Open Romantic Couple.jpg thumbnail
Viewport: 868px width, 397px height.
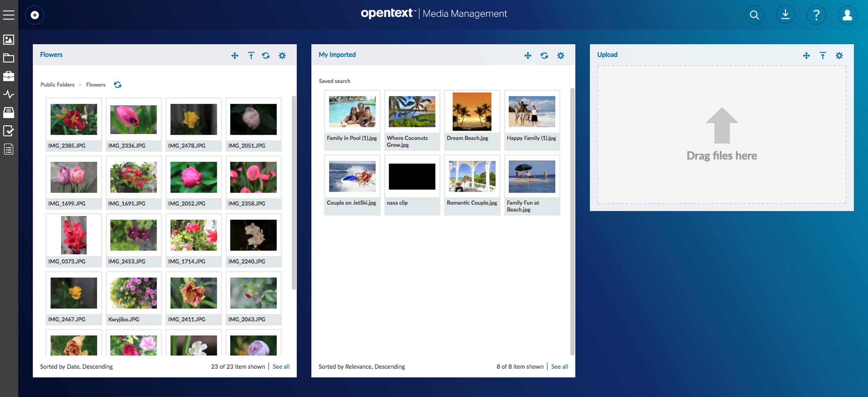pyautogui.click(x=472, y=176)
